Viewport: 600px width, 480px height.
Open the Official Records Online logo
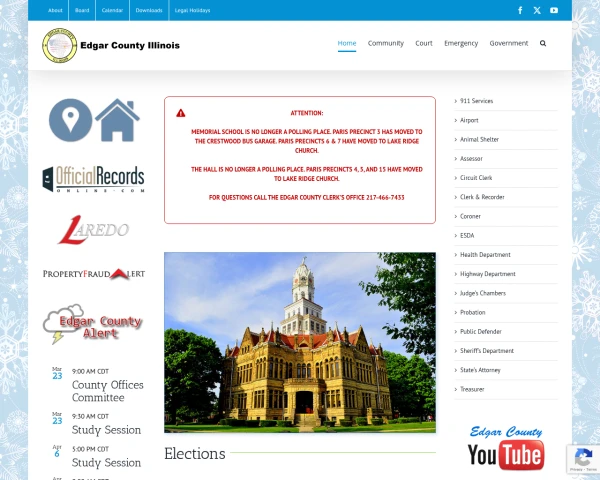[93, 179]
